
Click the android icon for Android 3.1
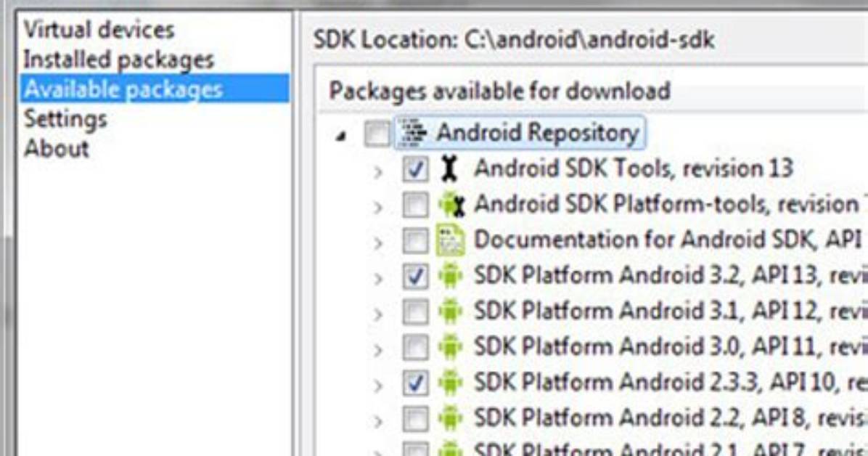450,312
